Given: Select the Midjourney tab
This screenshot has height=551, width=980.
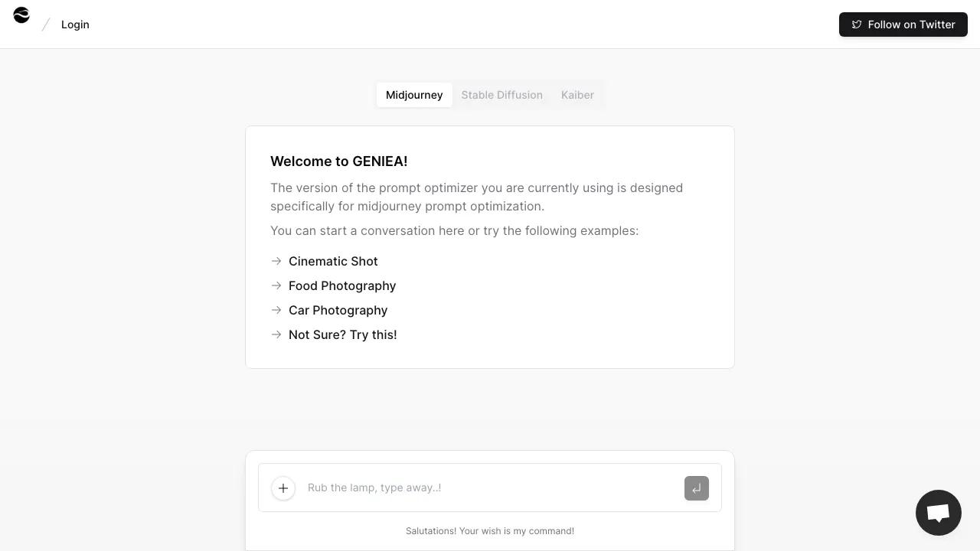Looking at the screenshot, I should (414, 95).
